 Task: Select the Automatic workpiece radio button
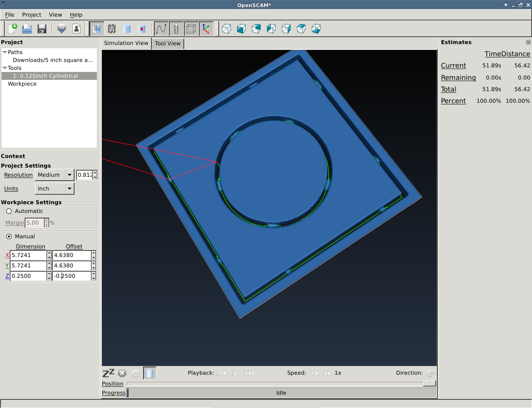click(9, 211)
